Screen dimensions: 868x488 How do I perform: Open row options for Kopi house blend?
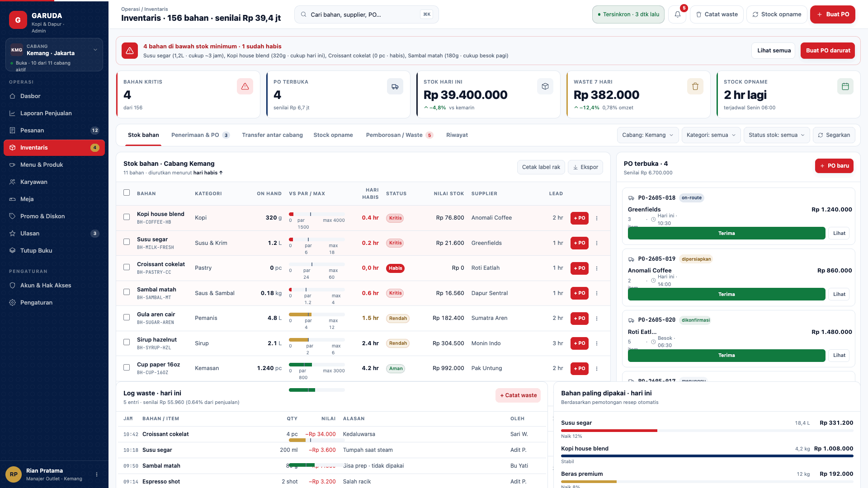click(597, 218)
